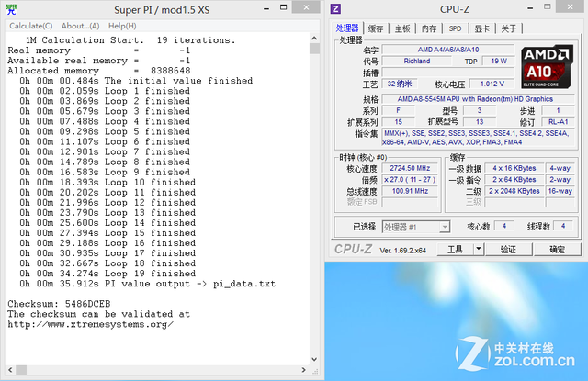Click the xtremesystems.org URL text
This screenshot has width=588, height=381.
[x=90, y=324]
